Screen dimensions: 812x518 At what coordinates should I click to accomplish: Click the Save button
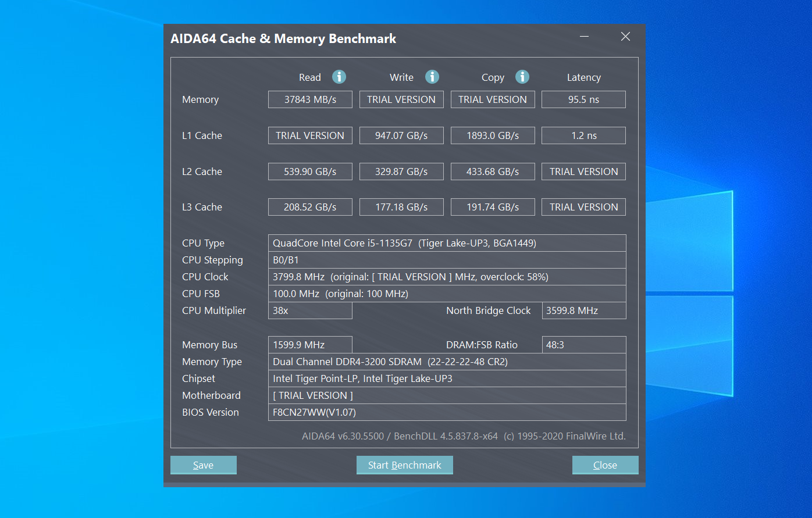[x=204, y=465]
